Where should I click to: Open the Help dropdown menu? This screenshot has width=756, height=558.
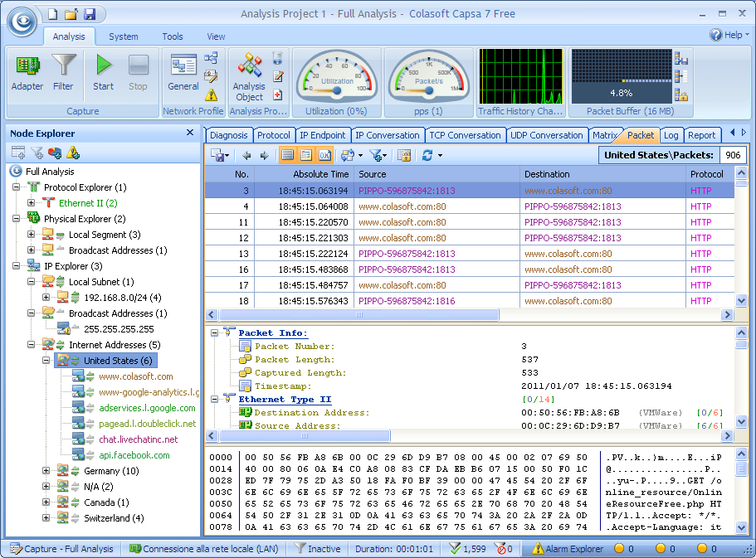pos(729,36)
